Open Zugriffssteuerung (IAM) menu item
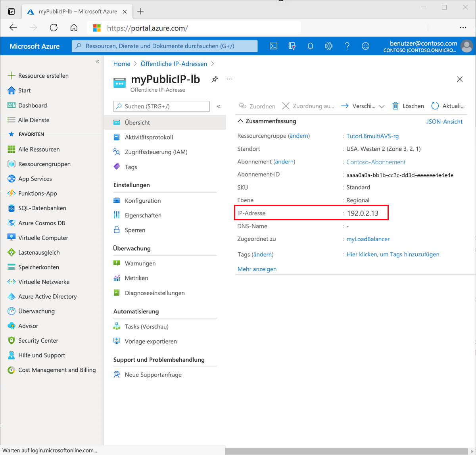This screenshot has height=455, width=476. coord(150,152)
